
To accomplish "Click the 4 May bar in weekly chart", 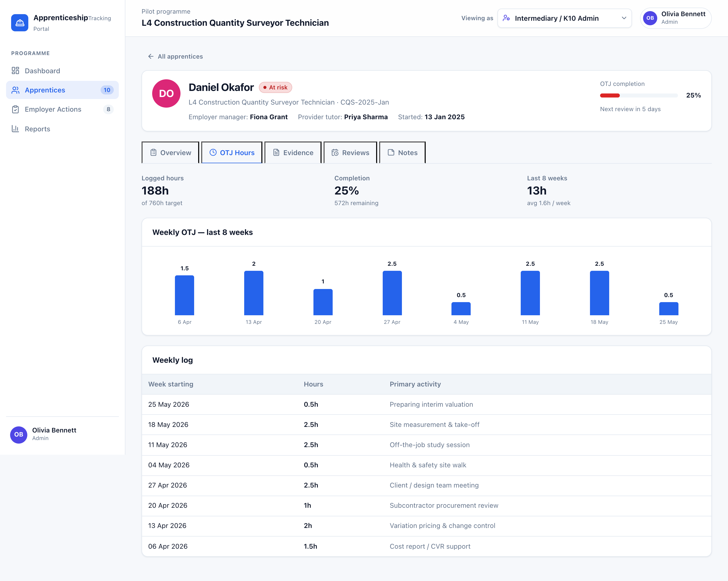I will [x=461, y=308].
